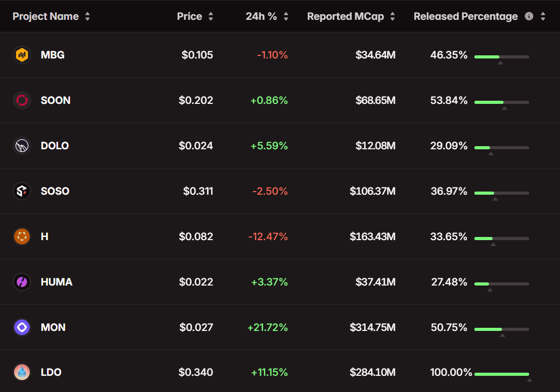Select LDO price $0.340
Viewport: 560px width, 392px height.
point(196,372)
